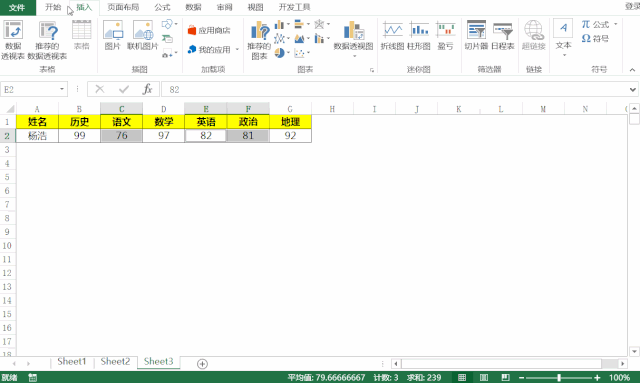Zoom out with the minus button
640x383 pixels.
(521, 378)
